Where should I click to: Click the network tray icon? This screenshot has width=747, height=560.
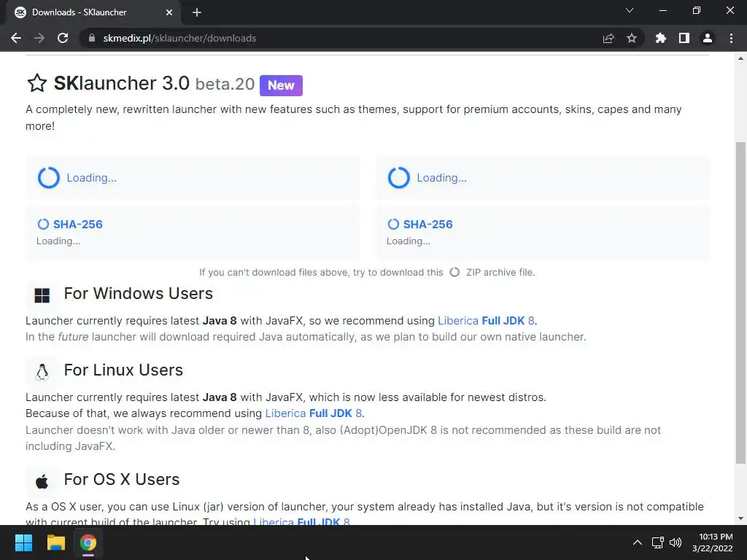[657, 542]
